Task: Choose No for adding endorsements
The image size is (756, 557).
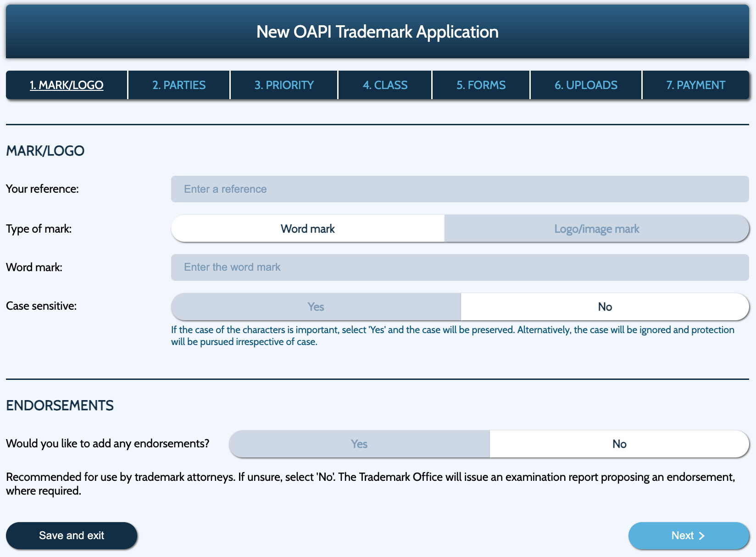Action: [x=619, y=444]
